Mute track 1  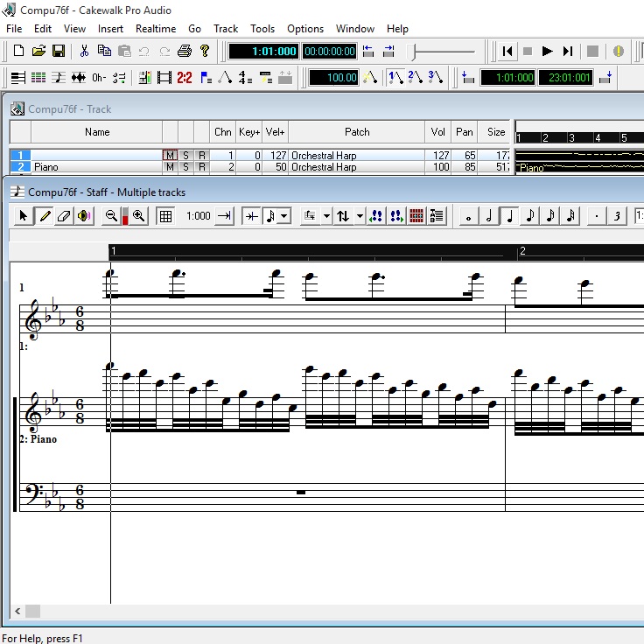tap(170, 155)
